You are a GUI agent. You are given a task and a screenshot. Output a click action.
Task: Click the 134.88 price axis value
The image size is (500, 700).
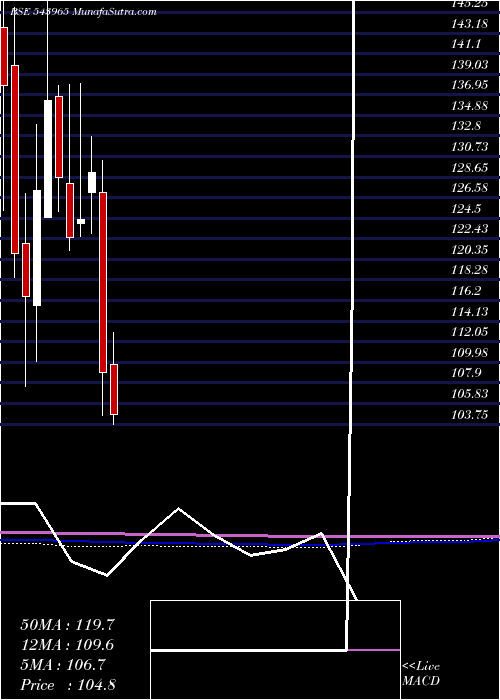(x=470, y=106)
